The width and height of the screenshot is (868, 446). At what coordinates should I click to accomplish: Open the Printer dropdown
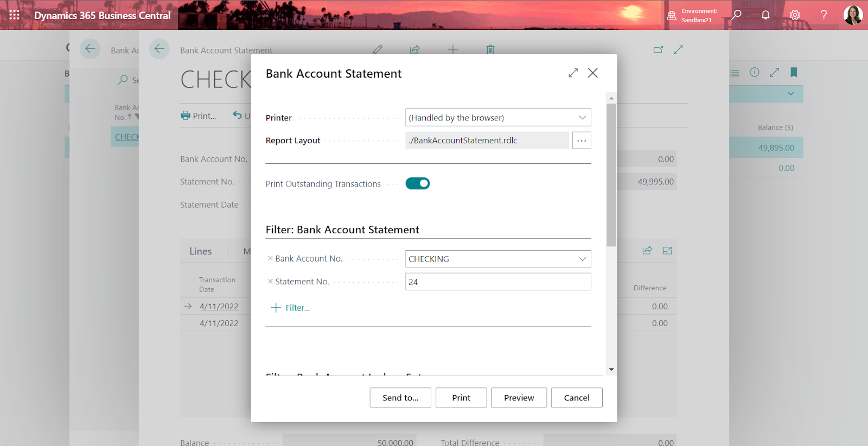pyautogui.click(x=582, y=118)
